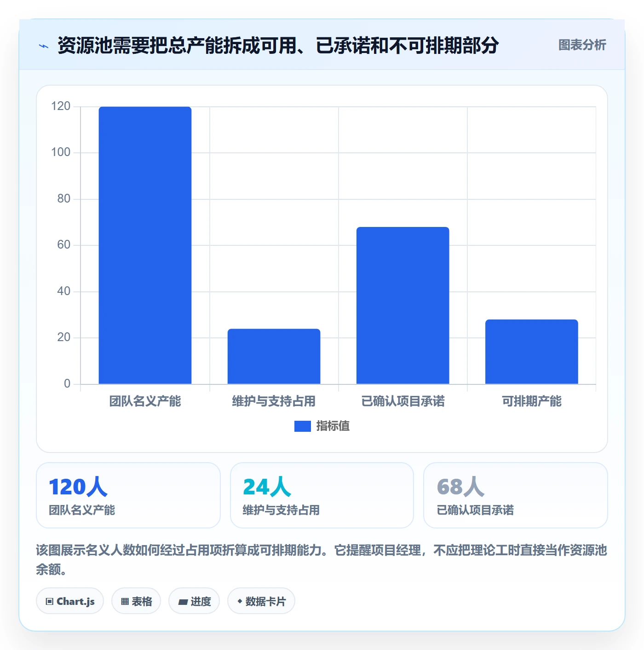This screenshot has height=650, width=644.
Task: Click the y-axis value 80
Action: [x=64, y=199]
